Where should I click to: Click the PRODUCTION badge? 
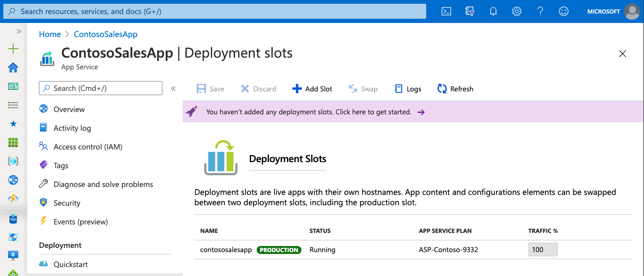point(279,250)
